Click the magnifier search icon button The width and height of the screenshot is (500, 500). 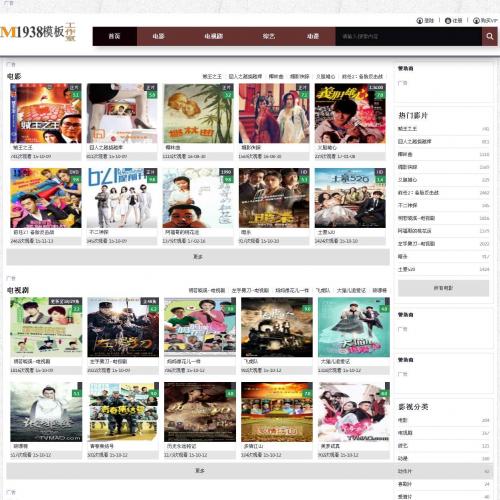[490, 36]
